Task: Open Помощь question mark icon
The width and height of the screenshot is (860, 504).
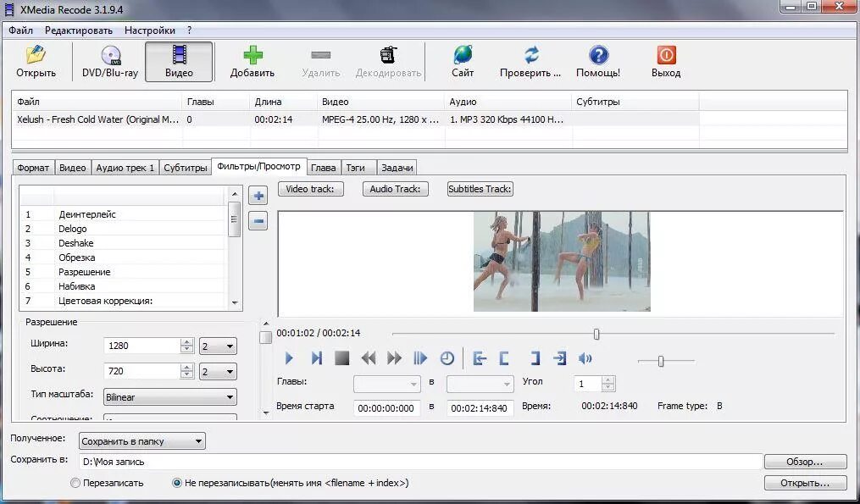Action: click(x=598, y=55)
